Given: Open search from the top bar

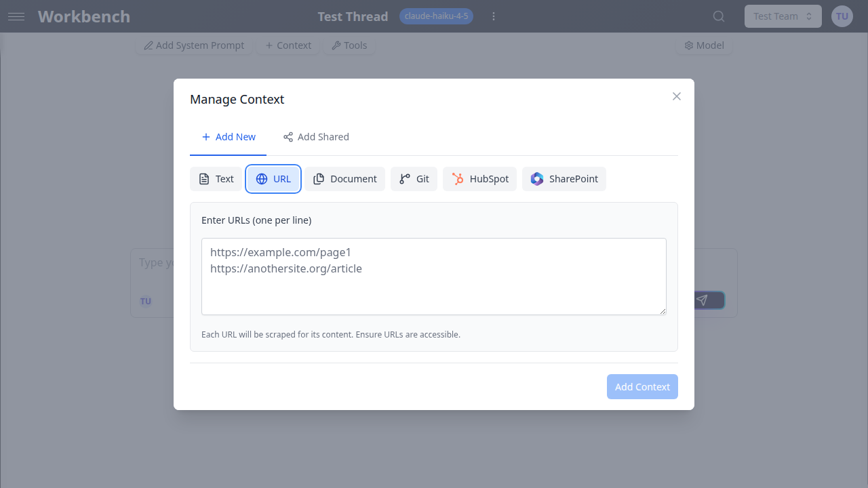Looking at the screenshot, I should (718, 16).
